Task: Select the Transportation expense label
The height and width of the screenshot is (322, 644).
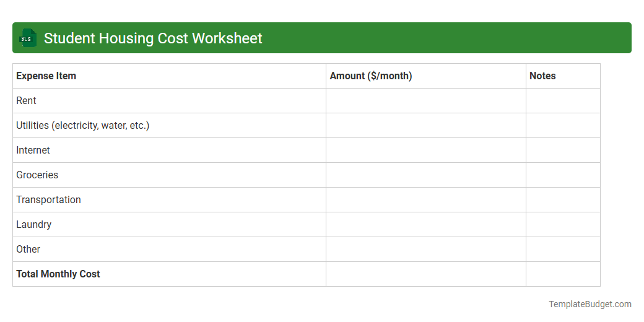Action: (x=48, y=199)
